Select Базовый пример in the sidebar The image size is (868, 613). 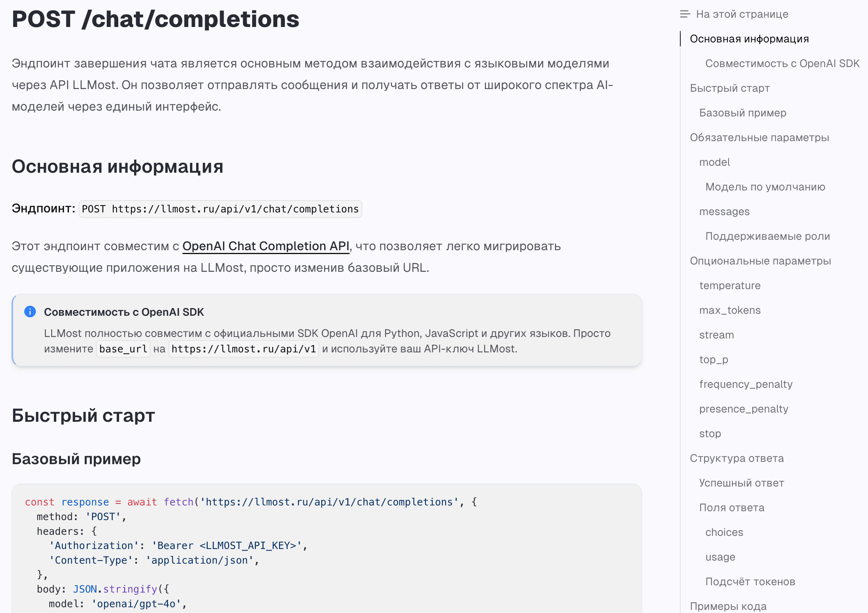(742, 113)
